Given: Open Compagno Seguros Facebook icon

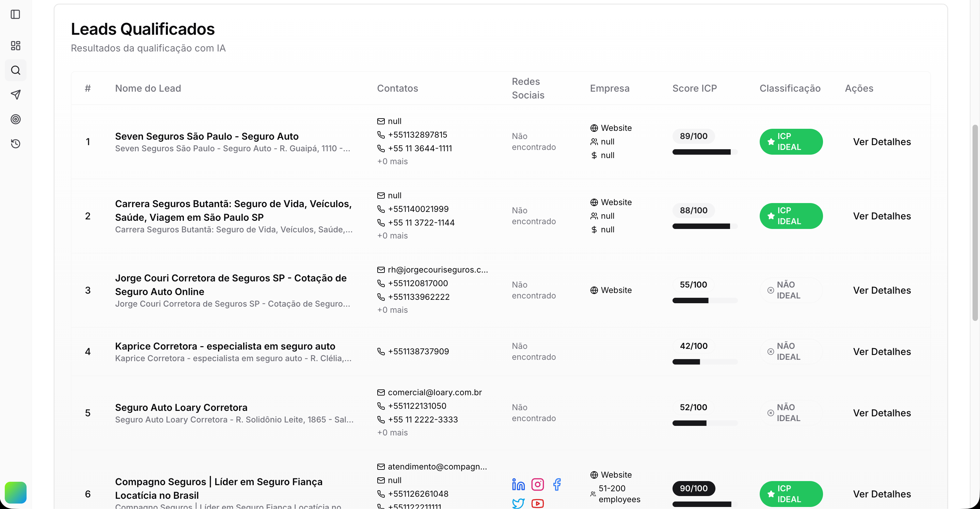Looking at the screenshot, I should click(x=557, y=484).
